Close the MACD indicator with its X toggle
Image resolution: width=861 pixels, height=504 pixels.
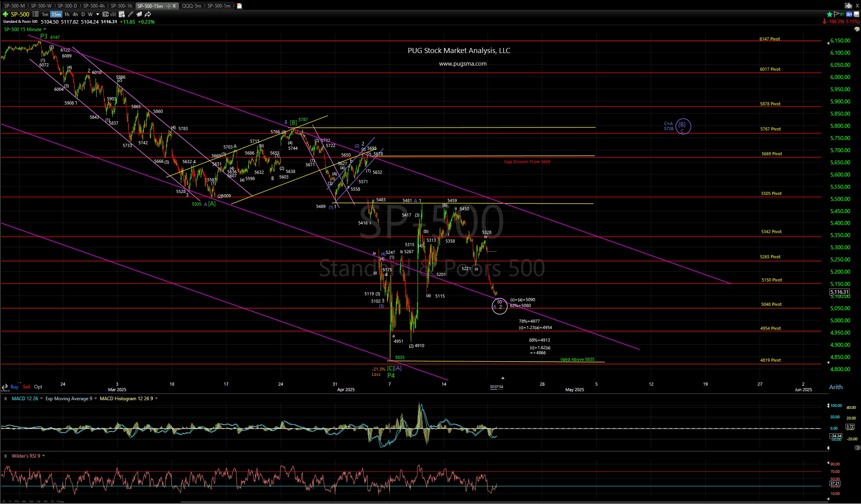pyautogui.click(x=6, y=399)
